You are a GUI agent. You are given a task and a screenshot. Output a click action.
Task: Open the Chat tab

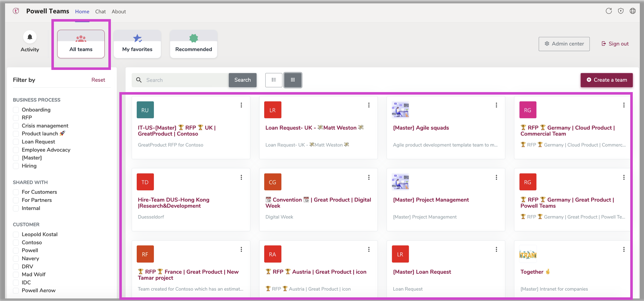101,12
